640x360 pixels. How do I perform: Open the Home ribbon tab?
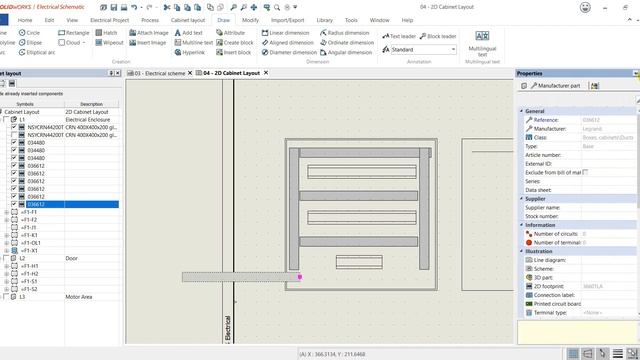pyautogui.click(x=25, y=20)
